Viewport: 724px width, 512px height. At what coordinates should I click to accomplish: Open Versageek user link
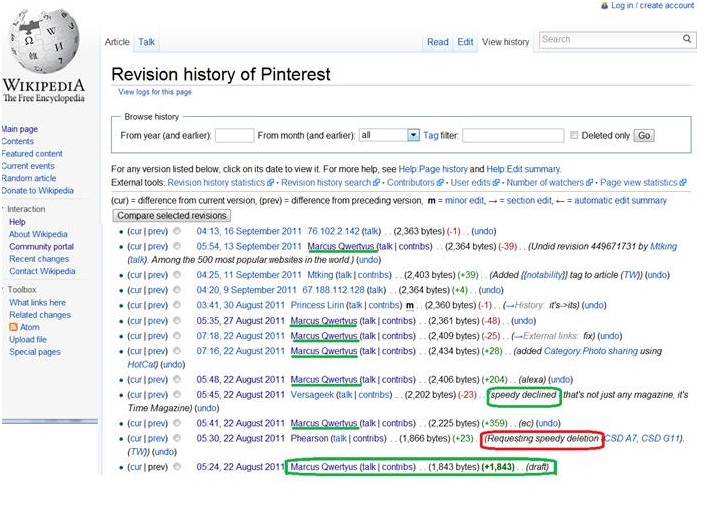coord(312,395)
